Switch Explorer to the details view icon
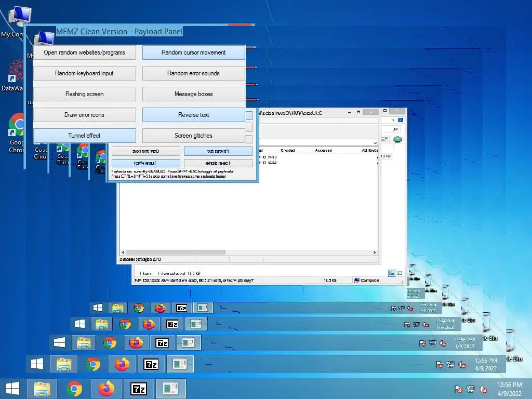This screenshot has height=399, width=532. (x=392, y=273)
